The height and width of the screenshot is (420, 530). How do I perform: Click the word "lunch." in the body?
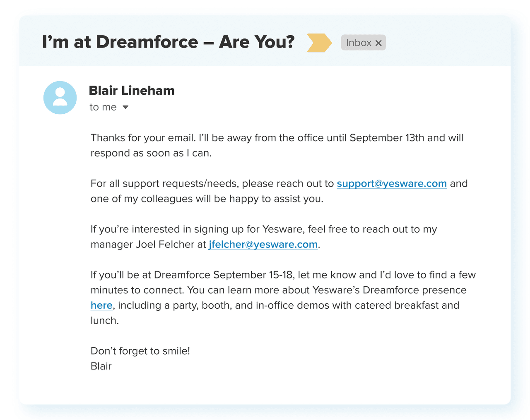pyautogui.click(x=104, y=321)
